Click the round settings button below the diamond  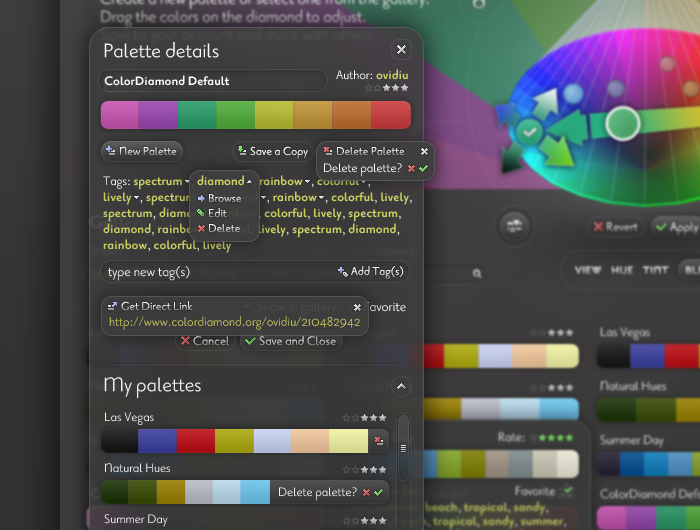[x=514, y=226]
